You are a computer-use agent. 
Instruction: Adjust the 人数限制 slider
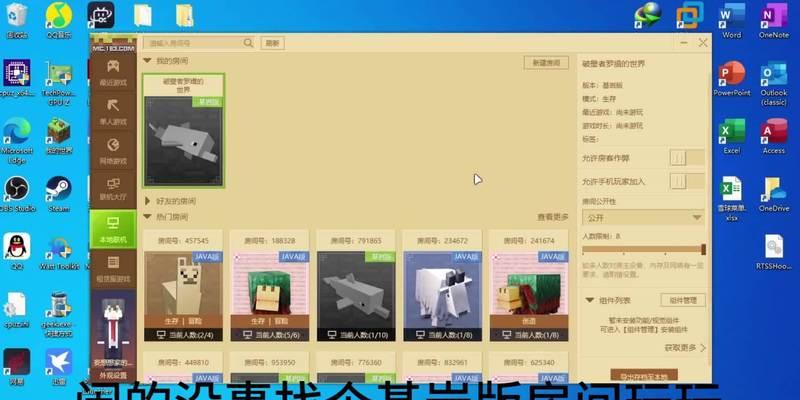tap(643, 249)
